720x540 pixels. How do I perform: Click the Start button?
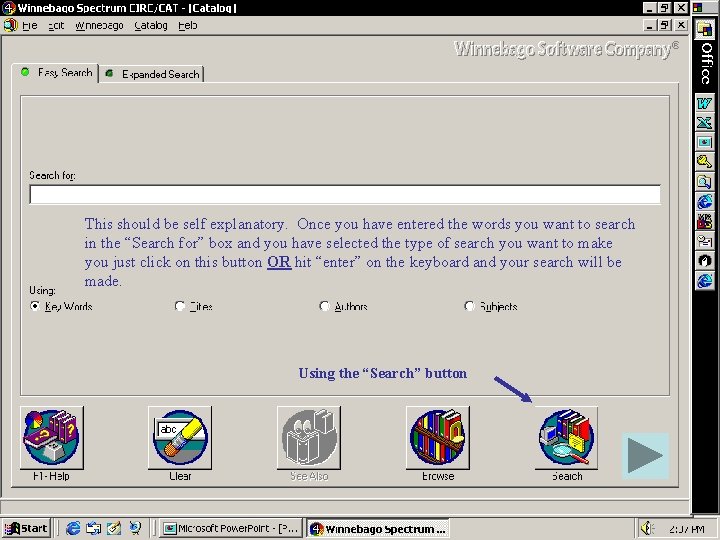coord(26,528)
